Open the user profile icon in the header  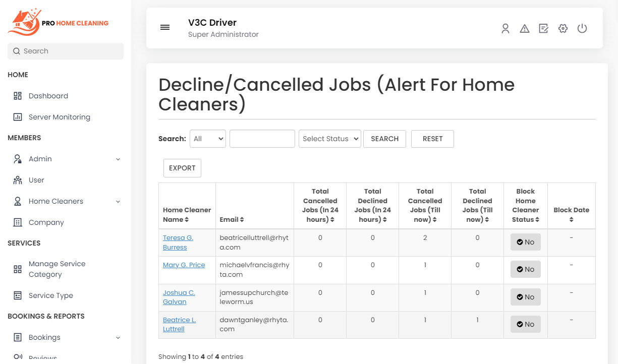505,28
